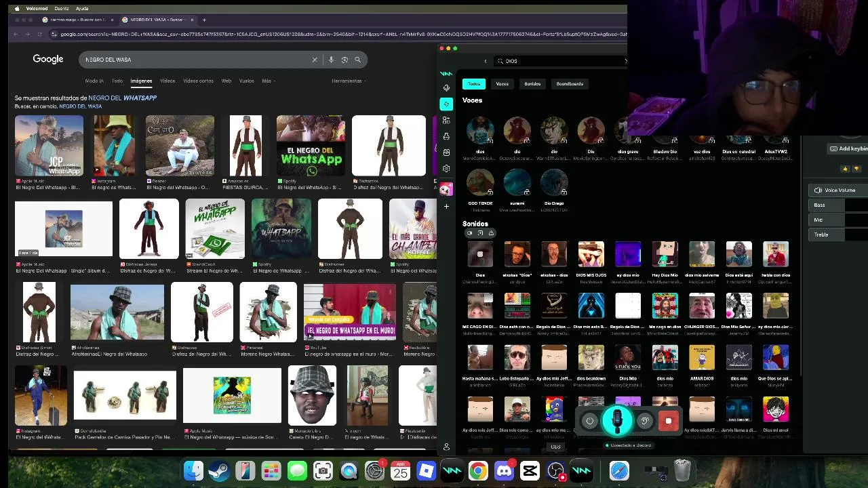Click Google voice search microphone icon
This screenshot has height=488, width=868.
click(331, 60)
